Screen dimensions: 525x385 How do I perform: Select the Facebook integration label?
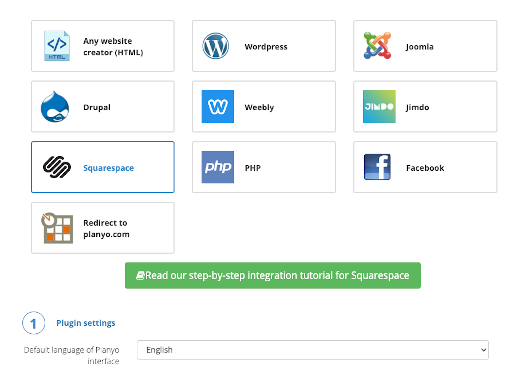pyautogui.click(x=425, y=168)
